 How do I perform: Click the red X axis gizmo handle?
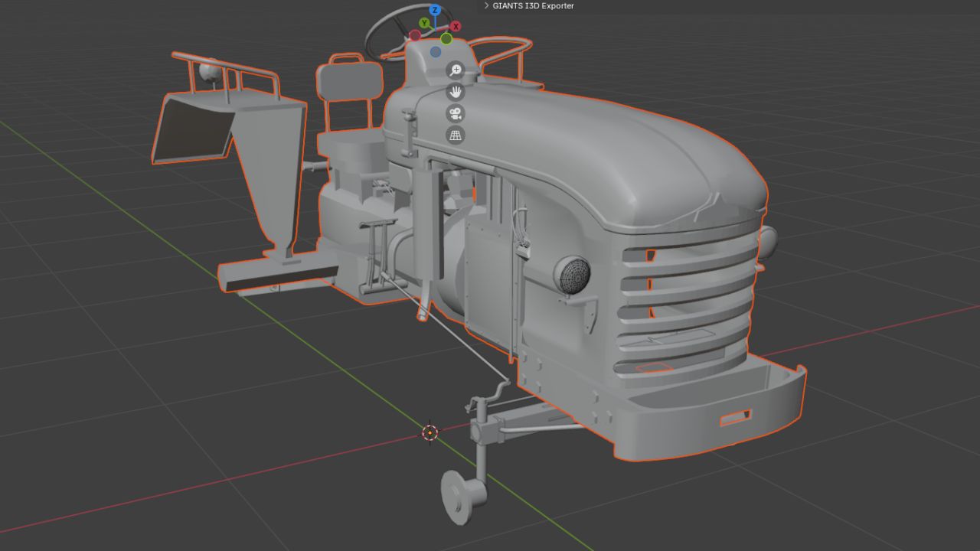point(456,27)
